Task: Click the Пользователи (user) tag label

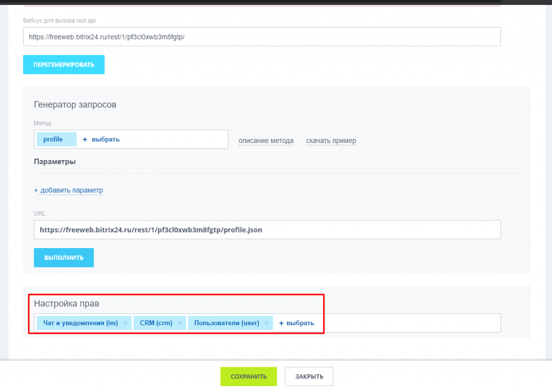Action: click(x=226, y=324)
